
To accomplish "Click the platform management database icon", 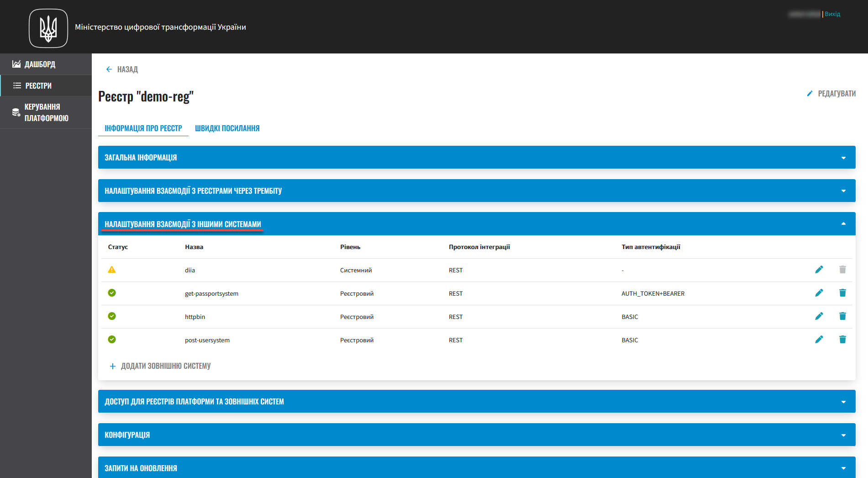I will pos(16,112).
